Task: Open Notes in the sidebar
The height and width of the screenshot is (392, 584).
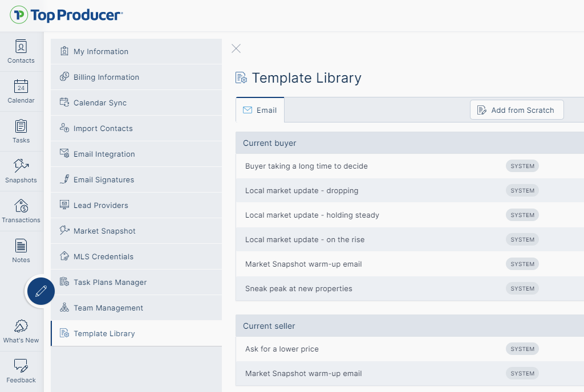Action: click(x=21, y=251)
